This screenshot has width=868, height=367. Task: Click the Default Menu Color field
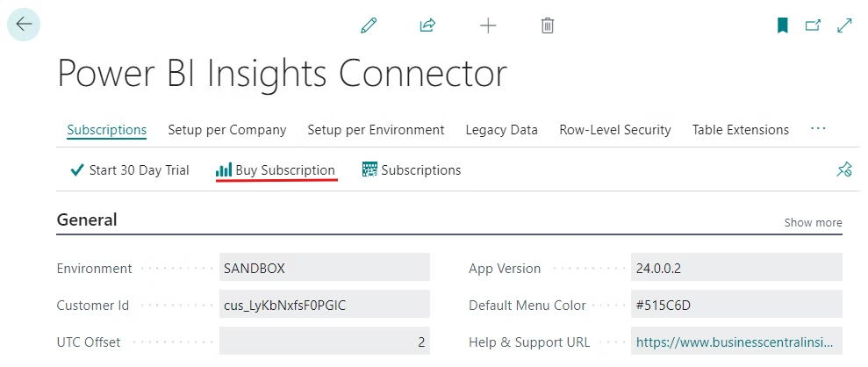(737, 304)
